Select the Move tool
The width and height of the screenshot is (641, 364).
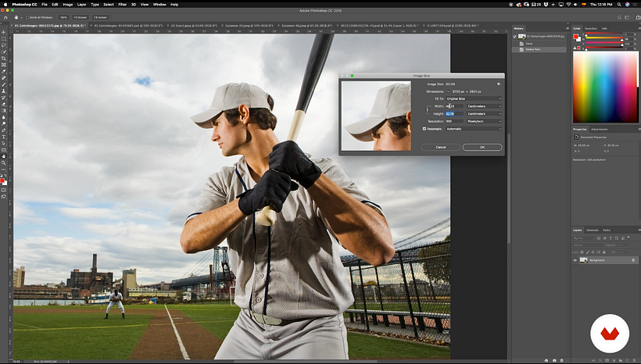pyautogui.click(x=4, y=32)
